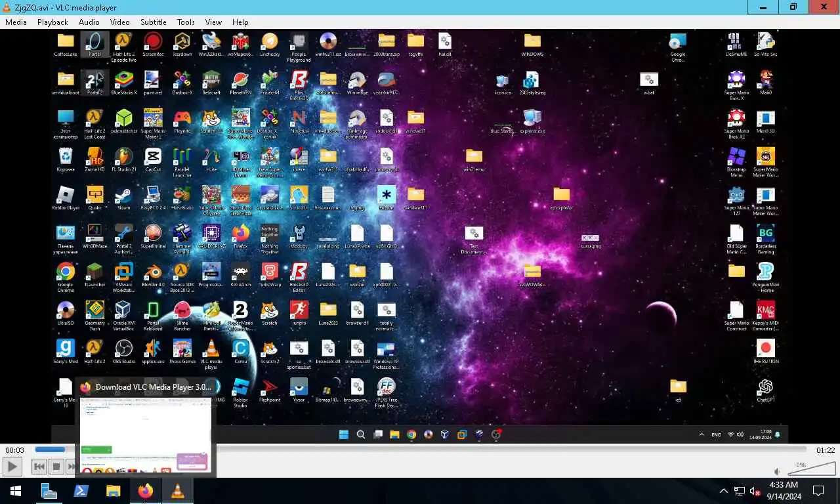Screen dimensions: 840x504
Task: Open the Audio menu
Action: click(x=89, y=22)
